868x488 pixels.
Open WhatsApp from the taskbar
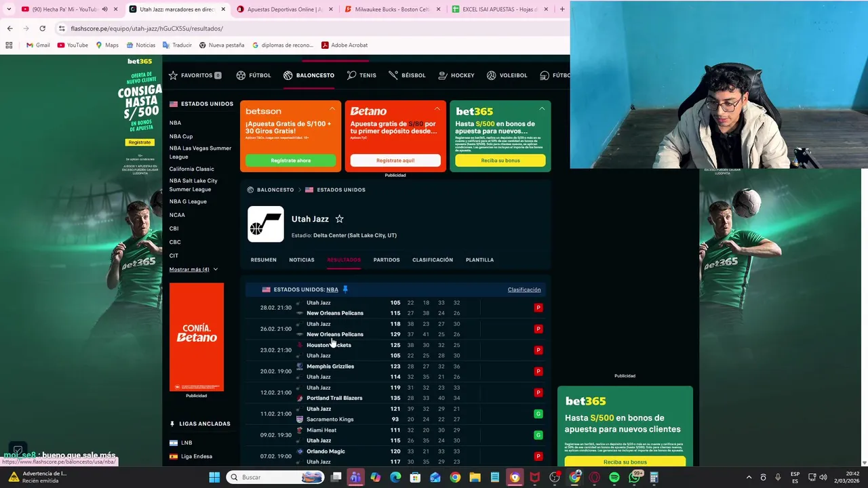coord(634,477)
